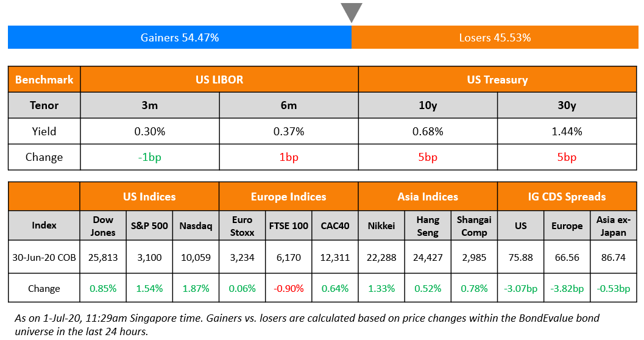This screenshot has height=340, width=644.
Task: Click the 3m LIBOR change -1bp
Action: click(150, 157)
